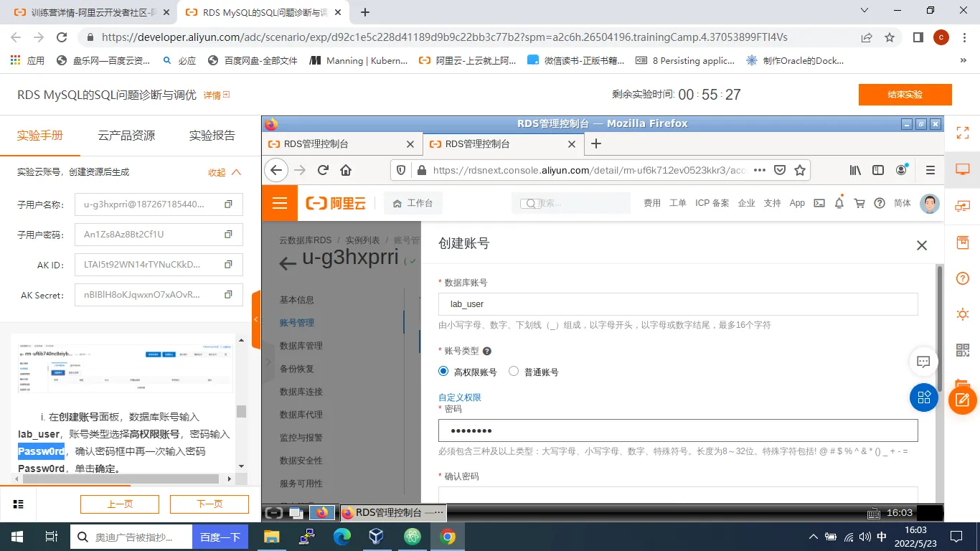Open Windows notification center icon
The image size is (980, 551).
click(x=956, y=537)
